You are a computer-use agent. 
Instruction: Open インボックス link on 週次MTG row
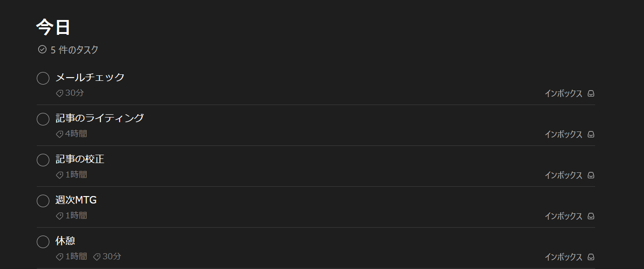point(563,216)
